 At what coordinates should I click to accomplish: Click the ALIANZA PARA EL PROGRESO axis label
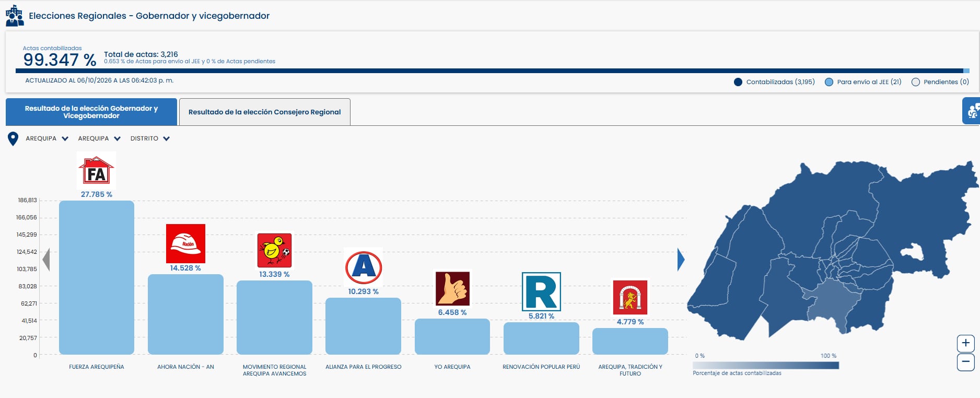point(364,367)
